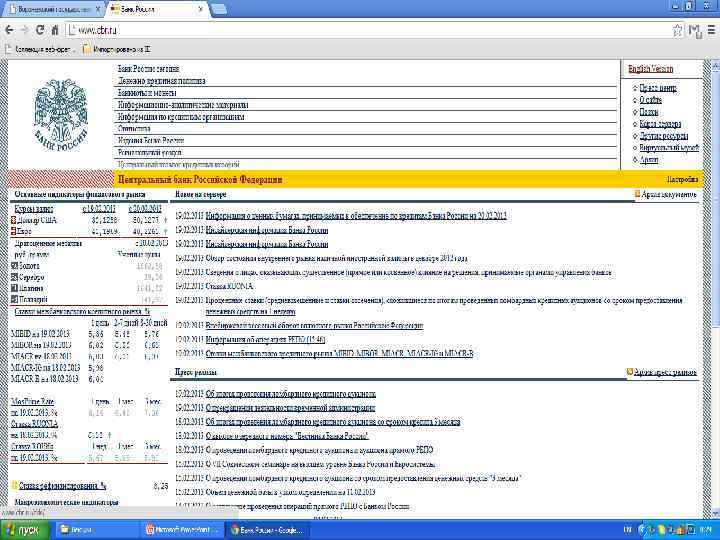Click the icon beside Архив пресс-релизов
Viewport: 720px width, 540px height.
click(x=630, y=372)
